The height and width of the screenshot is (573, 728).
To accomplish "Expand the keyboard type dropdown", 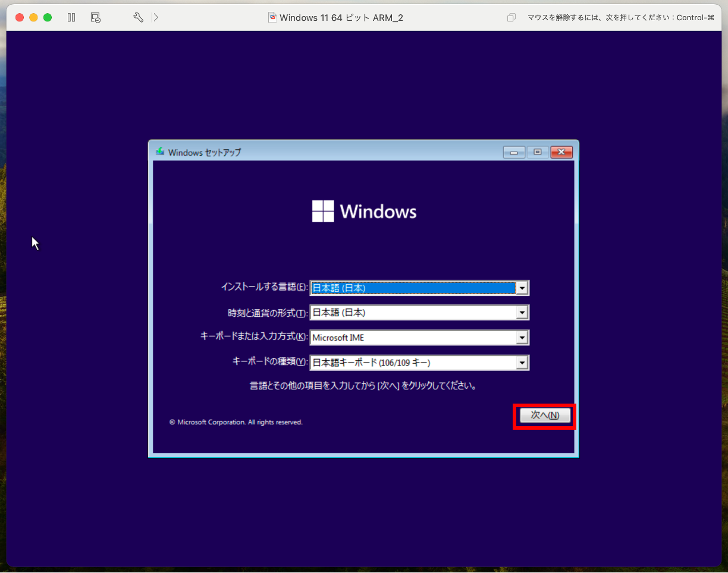I will pyautogui.click(x=522, y=363).
